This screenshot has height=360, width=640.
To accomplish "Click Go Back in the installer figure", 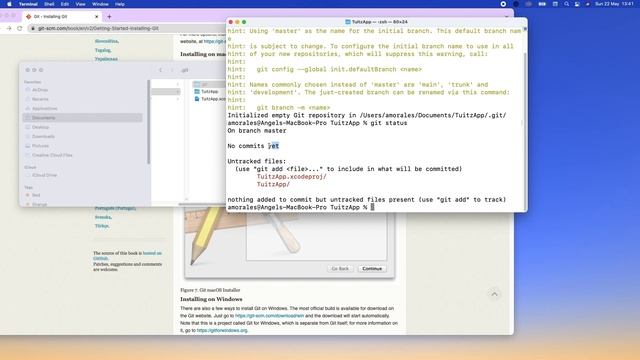I will 340,269.
